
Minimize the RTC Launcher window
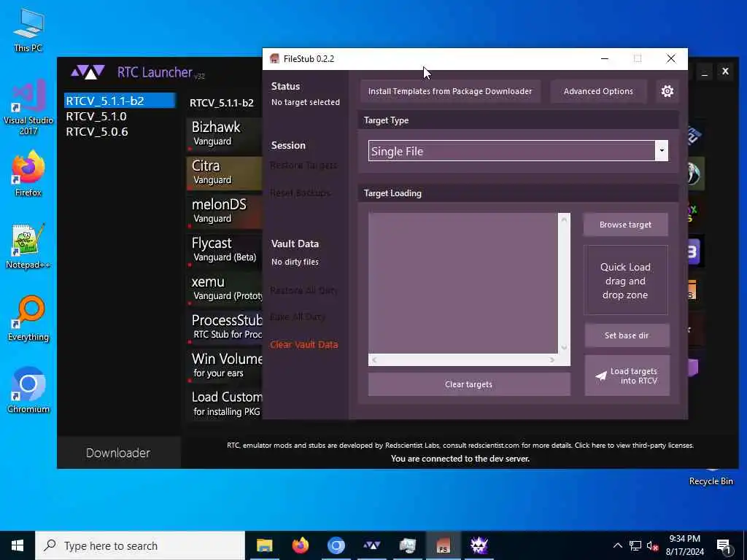(704, 72)
